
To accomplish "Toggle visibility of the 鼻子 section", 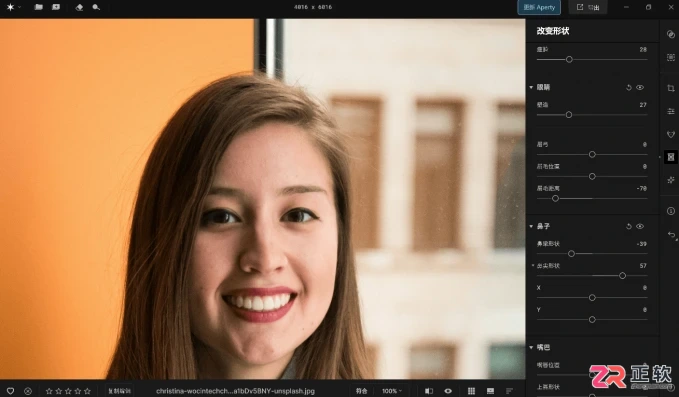I will pos(640,226).
